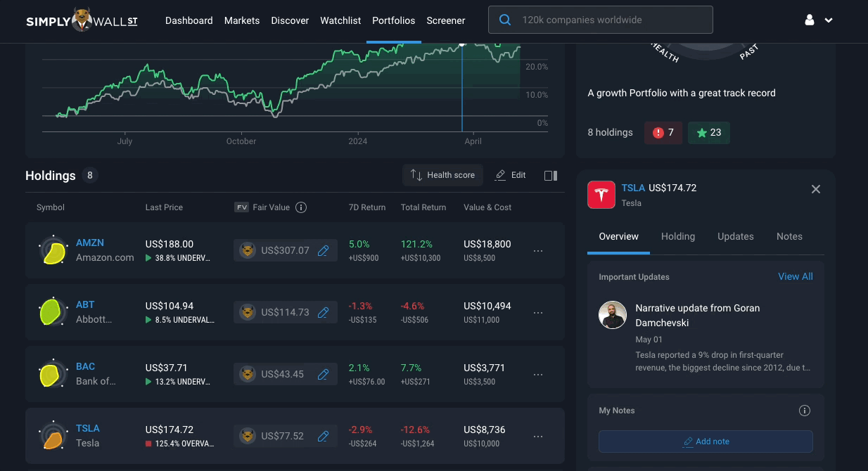Sort holdings by Health score
The image size is (868, 471).
[x=443, y=175]
